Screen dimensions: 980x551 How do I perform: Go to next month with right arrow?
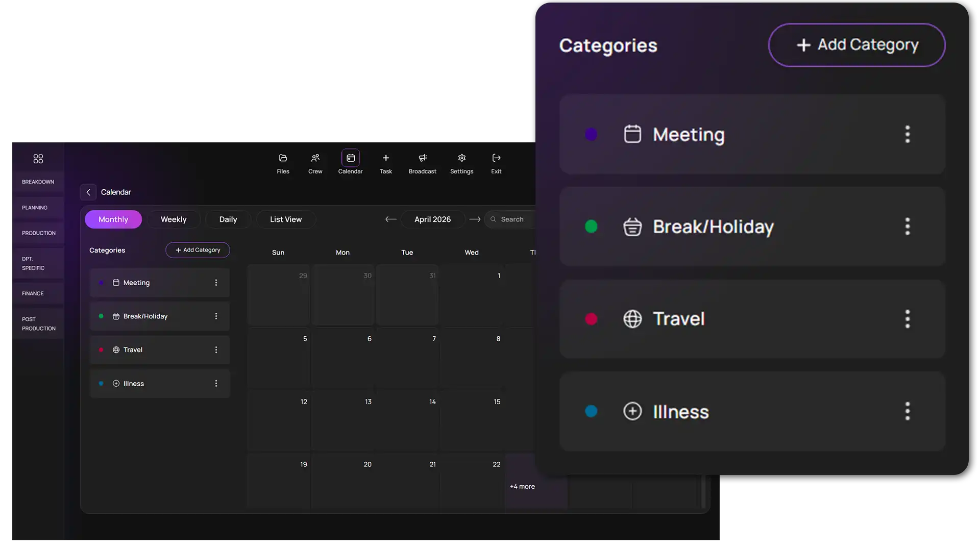(x=475, y=219)
